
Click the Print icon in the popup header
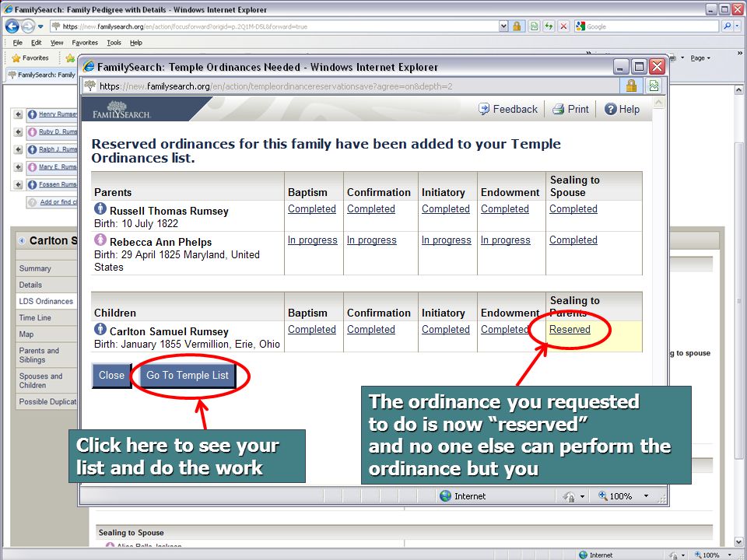(558, 109)
